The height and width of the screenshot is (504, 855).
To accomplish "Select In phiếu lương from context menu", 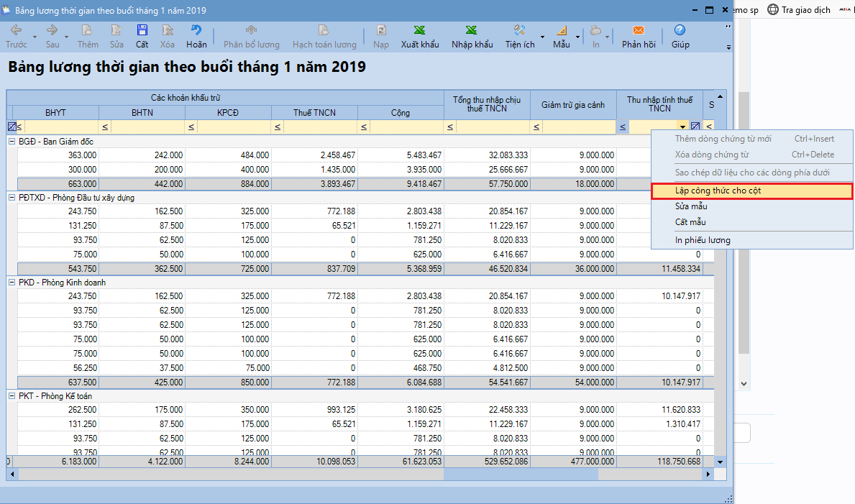I will [702, 240].
